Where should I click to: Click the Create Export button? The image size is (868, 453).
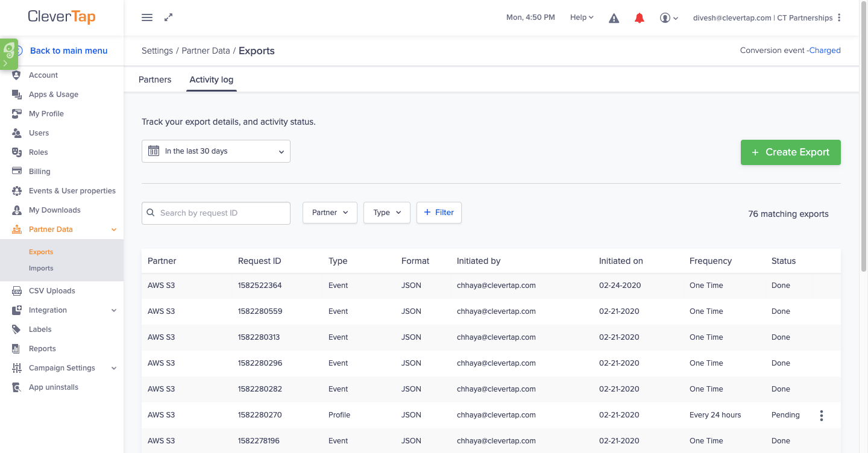point(790,152)
